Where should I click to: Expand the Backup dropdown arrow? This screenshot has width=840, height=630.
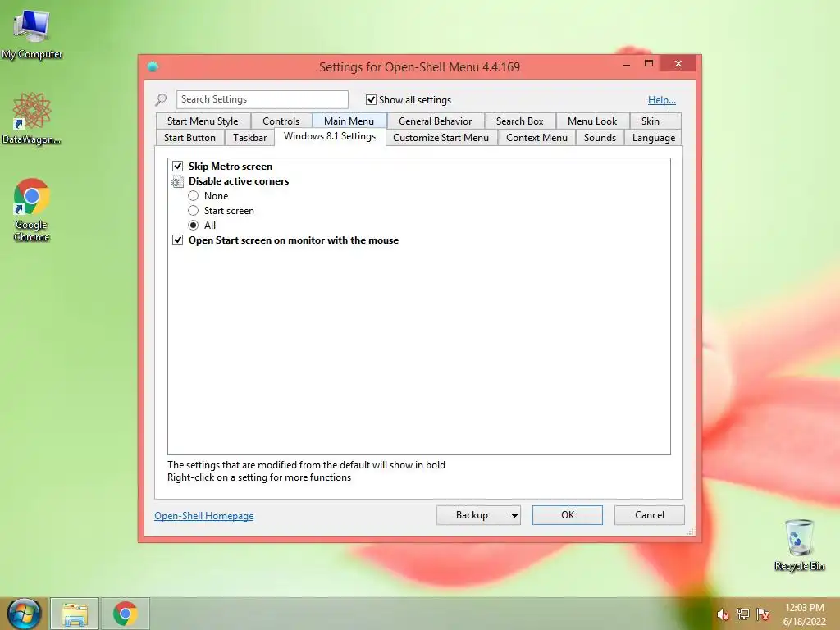[x=514, y=515]
